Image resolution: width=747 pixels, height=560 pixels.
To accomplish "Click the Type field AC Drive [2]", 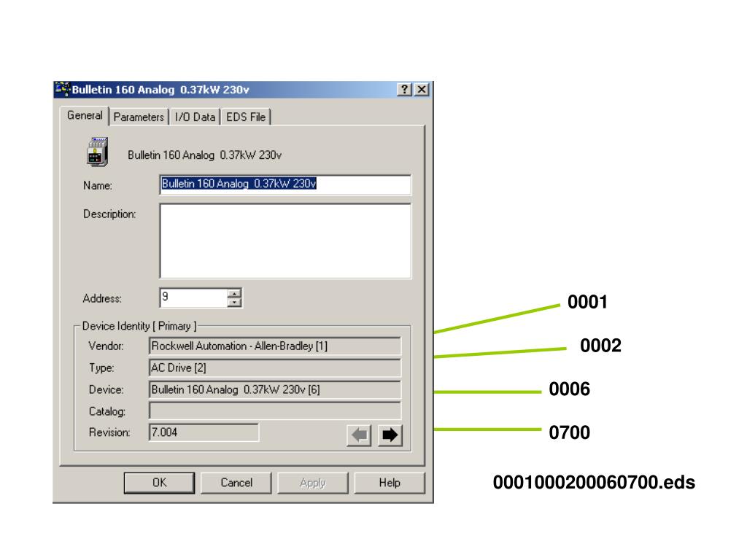I will (x=275, y=367).
